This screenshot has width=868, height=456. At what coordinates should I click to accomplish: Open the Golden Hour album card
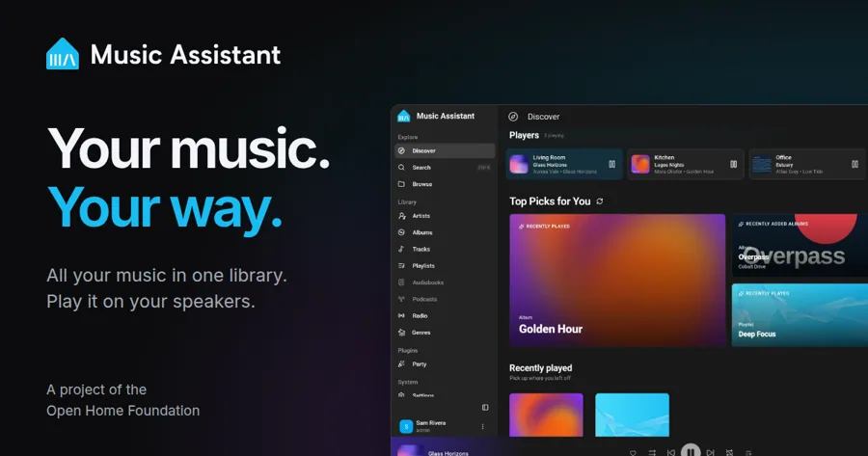point(617,280)
